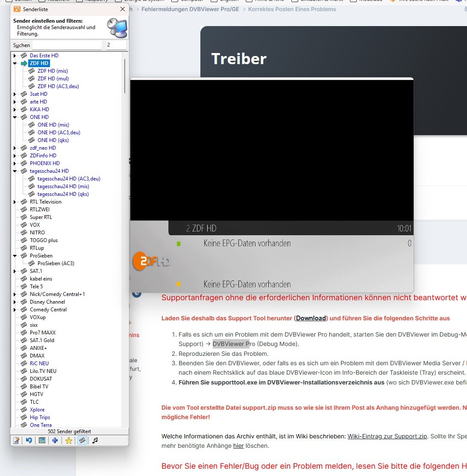Go to Fehlermeldungen DVBViewer Pro/GE breadcrumb
Screen dimensions: 467x476
click(190, 9)
